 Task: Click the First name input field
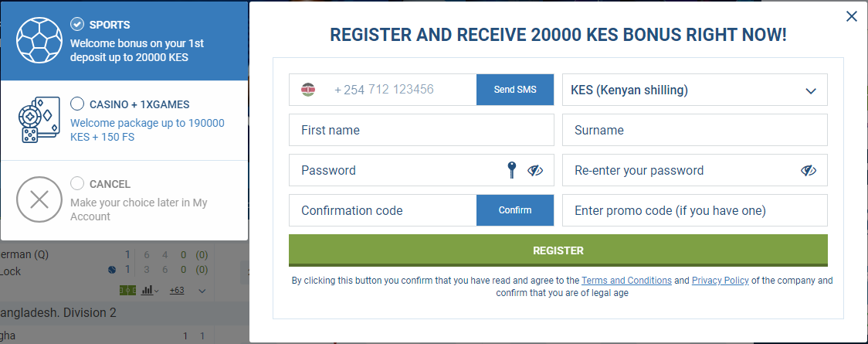pos(422,130)
